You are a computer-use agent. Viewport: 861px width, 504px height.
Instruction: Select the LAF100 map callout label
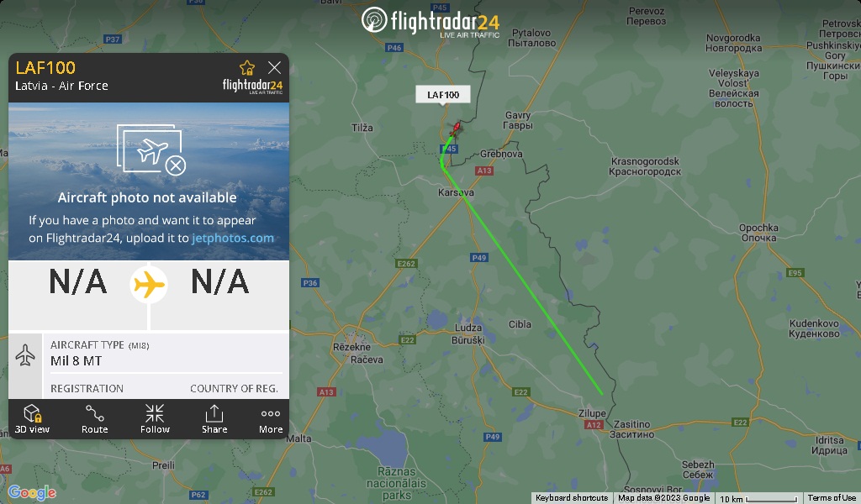[x=443, y=95]
